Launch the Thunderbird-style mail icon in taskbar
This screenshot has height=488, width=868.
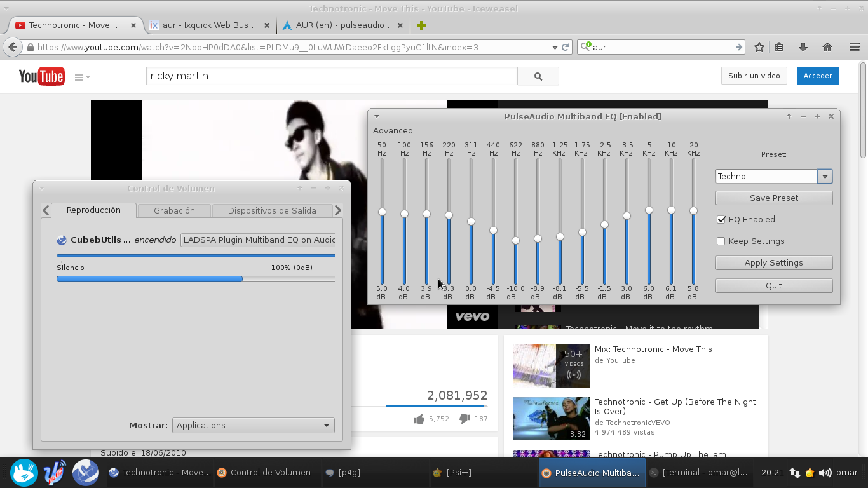coord(85,473)
